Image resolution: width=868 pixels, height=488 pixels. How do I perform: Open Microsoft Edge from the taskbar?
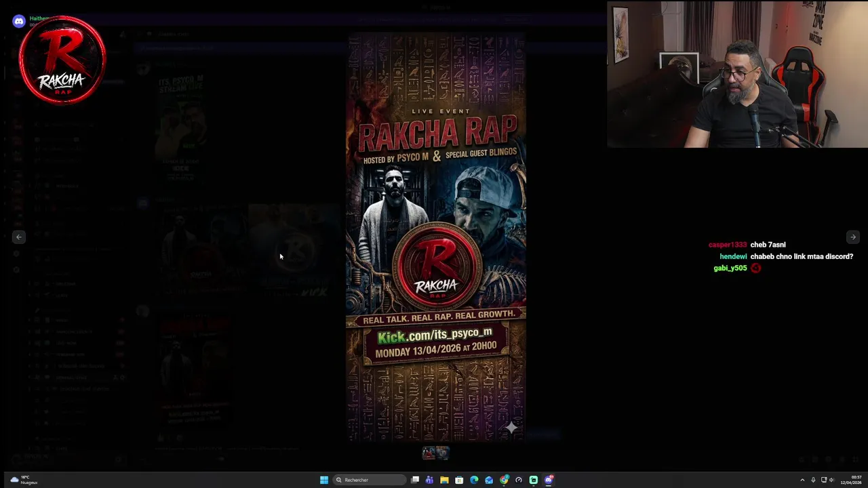(474, 480)
